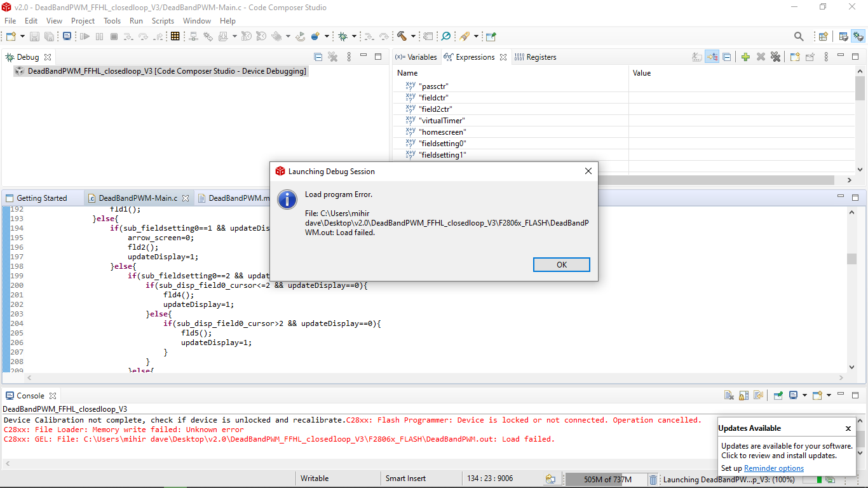The width and height of the screenshot is (868, 488).
Task: Expand the Build hammer dropdown arrow
Action: coord(413,37)
